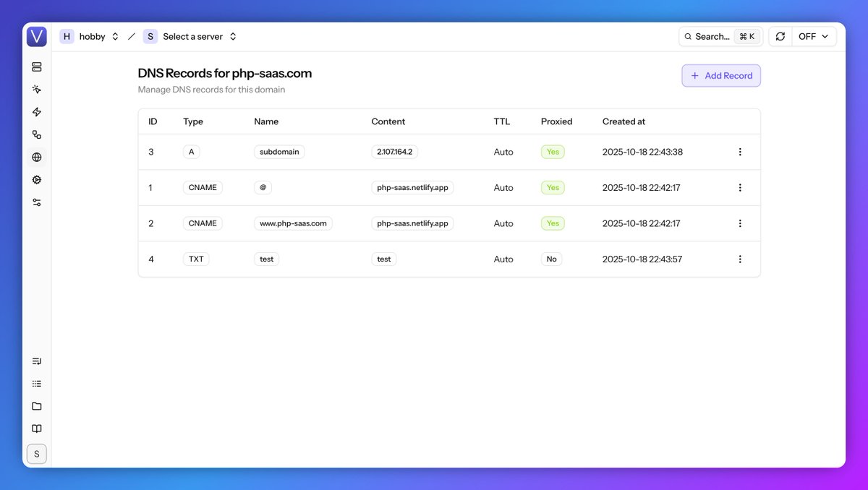Screen dimensions: 868x490
Task: Disable Proxied for the www.php-saas.com CNAME record
Action: tap(553, 223)
